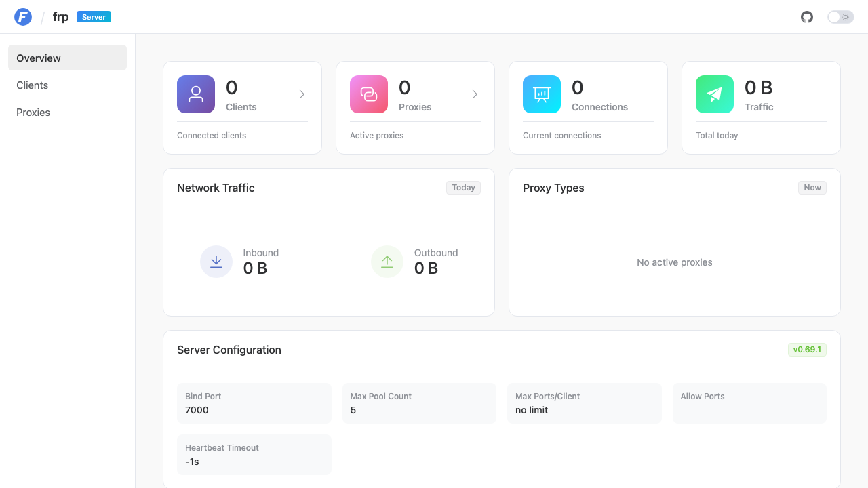Click the Today tag on Network Traffic
Image resolution: width=868 pixels, height=488 pixels.
[463, 188]
